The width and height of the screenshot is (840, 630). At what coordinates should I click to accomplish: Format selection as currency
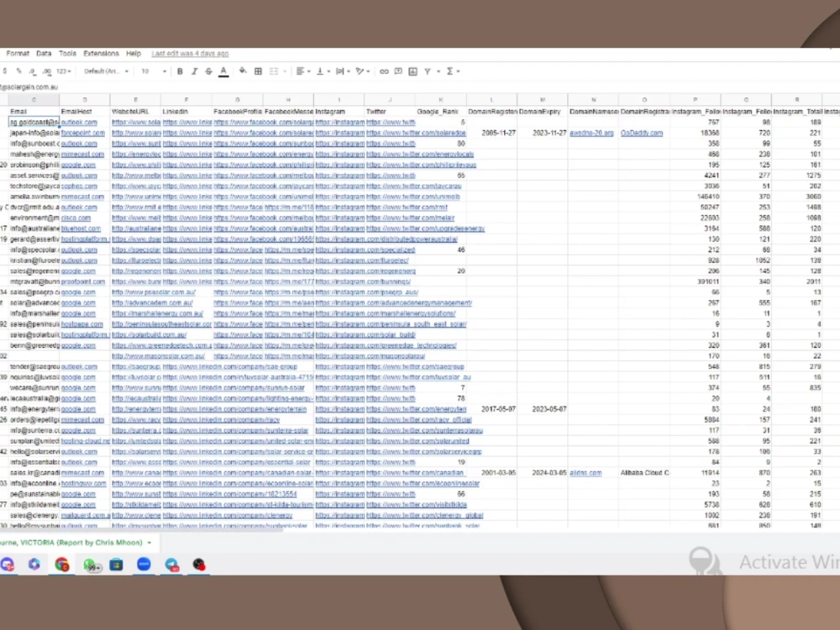click(x=5, y=71)
